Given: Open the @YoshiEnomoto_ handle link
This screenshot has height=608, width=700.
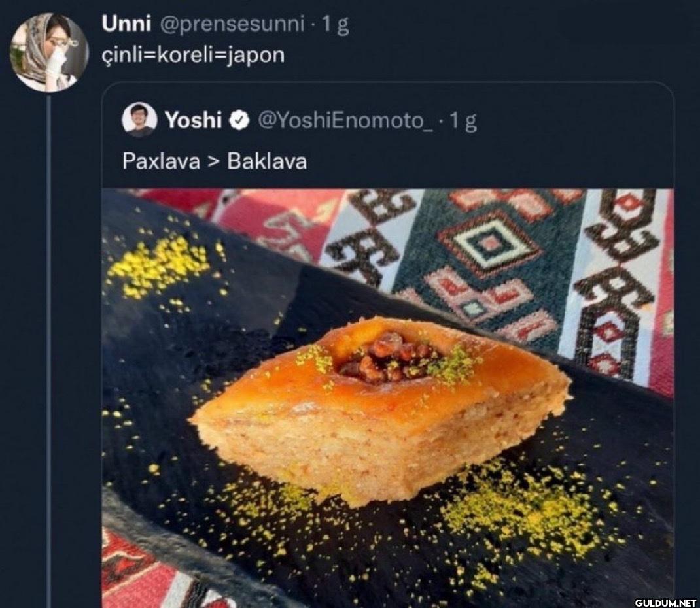Looking at the screenshot, I should point(346,120).
